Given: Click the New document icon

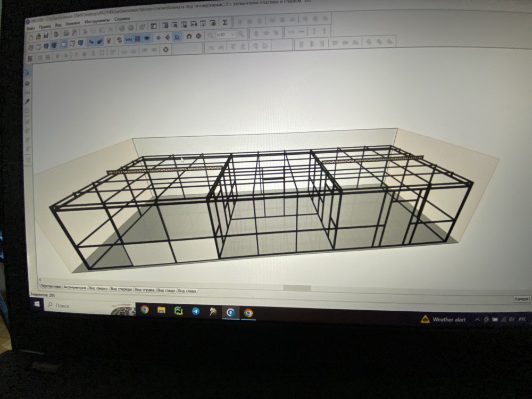Looking at the screenshot, I should (30, 36).
